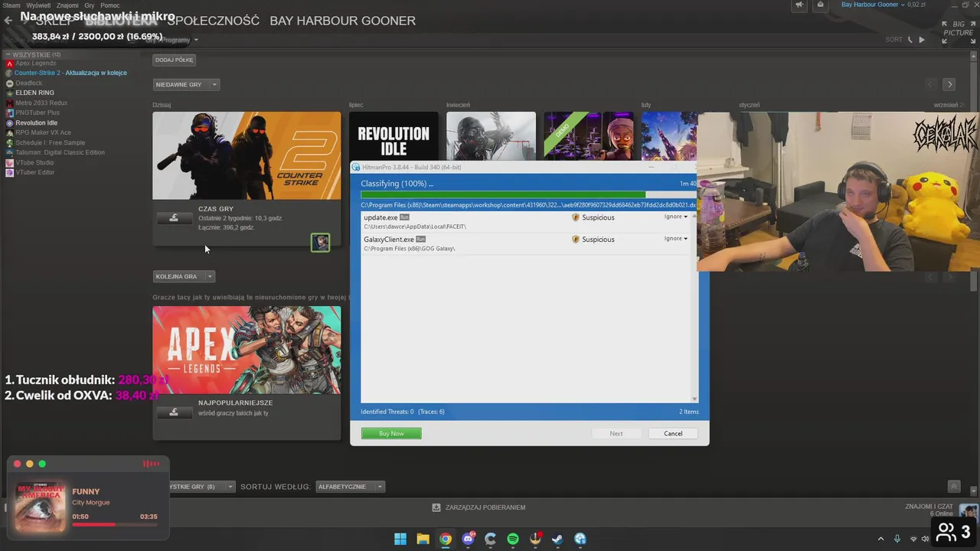Open File Explorer from the taskbar
Viewport: 980px width, 551px height.
423,539
